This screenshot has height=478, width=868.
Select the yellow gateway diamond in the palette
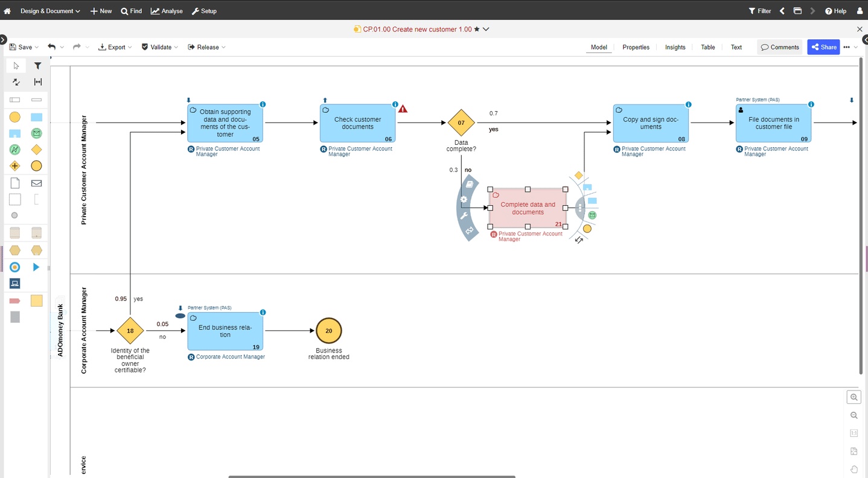tap(36, 149)
